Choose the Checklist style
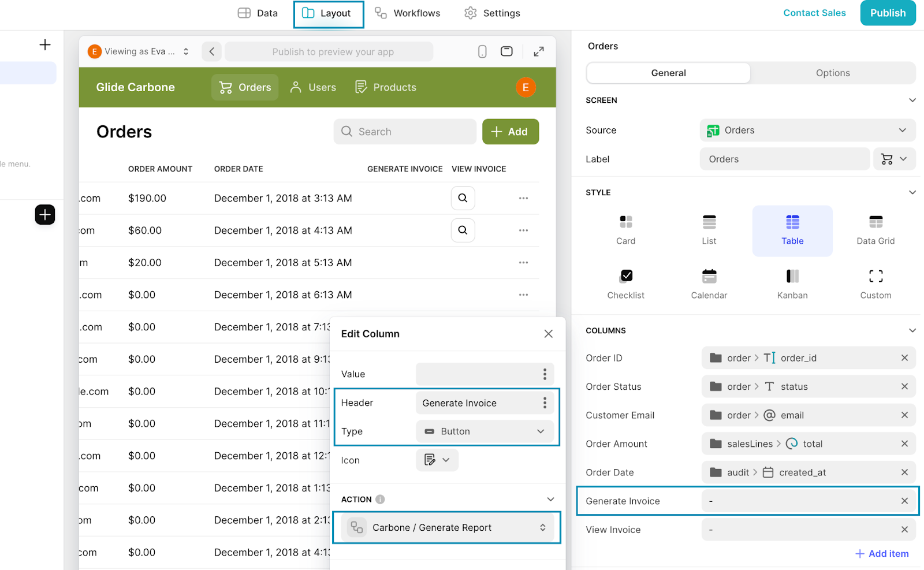The height and width of the screenshot is (570, 924). coord(625,285)
